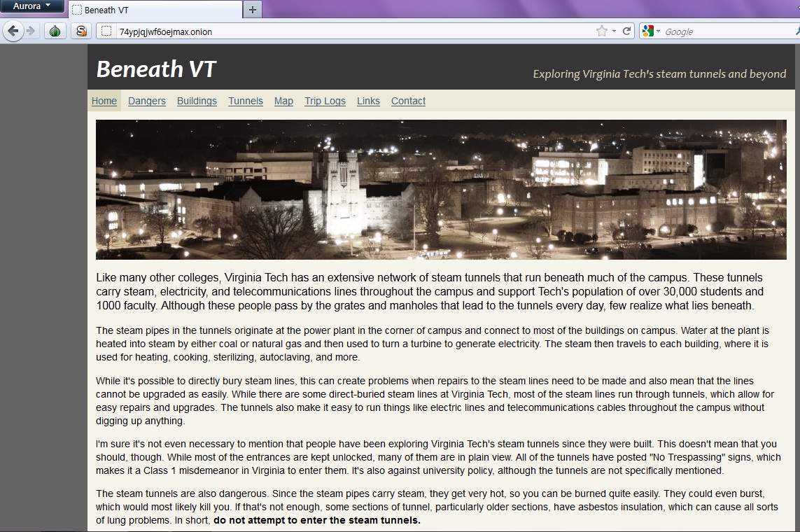Visit the Links page

[x=368, y=101]
